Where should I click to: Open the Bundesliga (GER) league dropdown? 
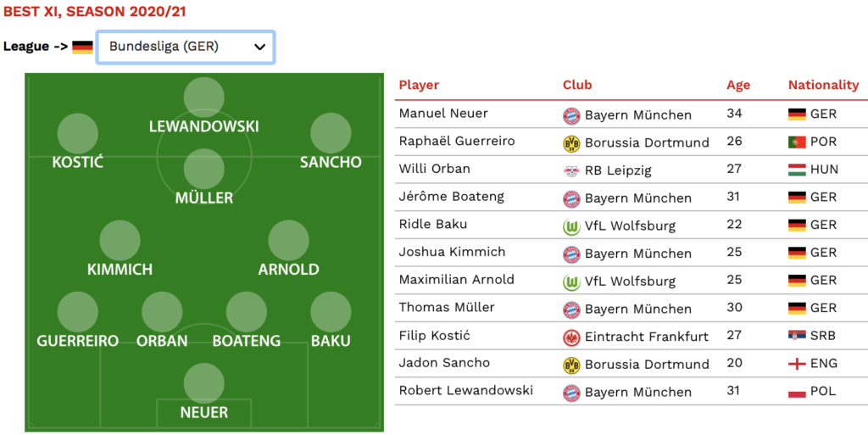(x=186, y=47)
